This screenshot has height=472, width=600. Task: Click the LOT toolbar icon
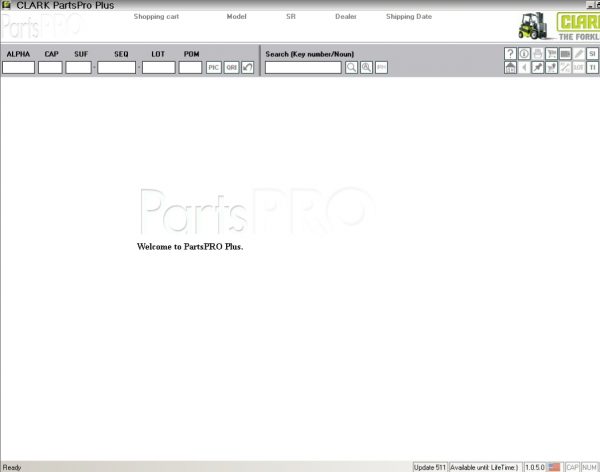click(579, 68)
